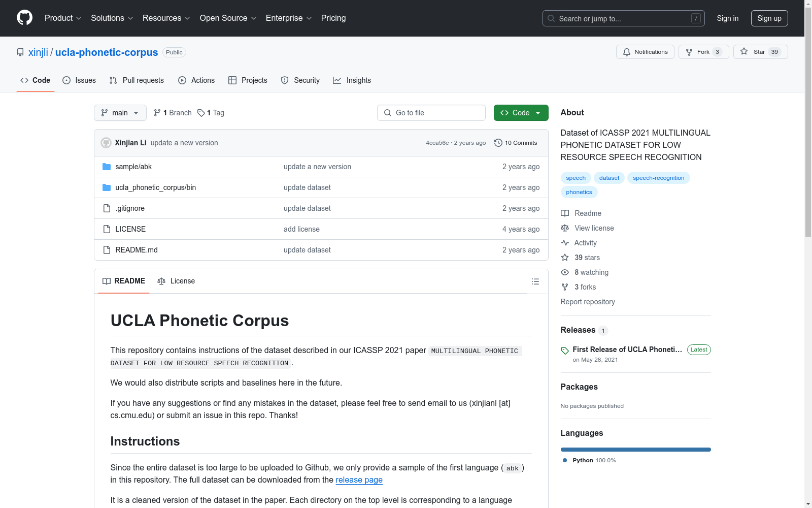The height and width of the screenshot is (508, 812).
Task: Open the xinjli owner profile link
Action: [38, 52]
